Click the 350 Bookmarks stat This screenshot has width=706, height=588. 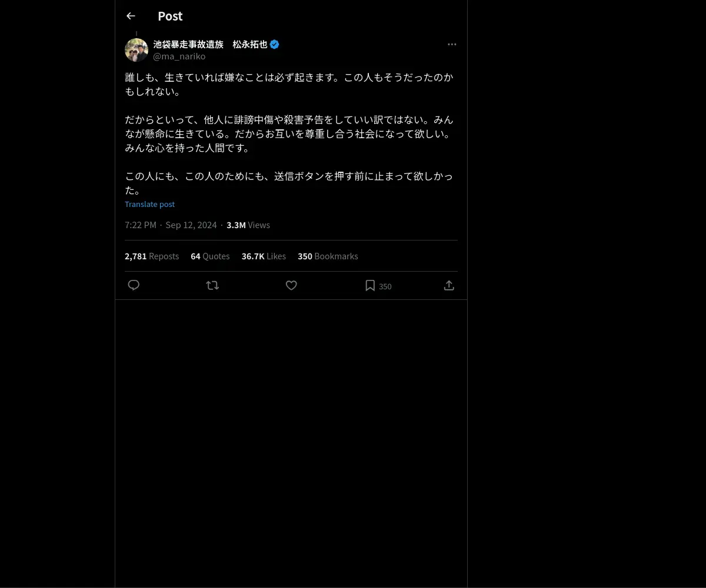[x=328, y=256]
